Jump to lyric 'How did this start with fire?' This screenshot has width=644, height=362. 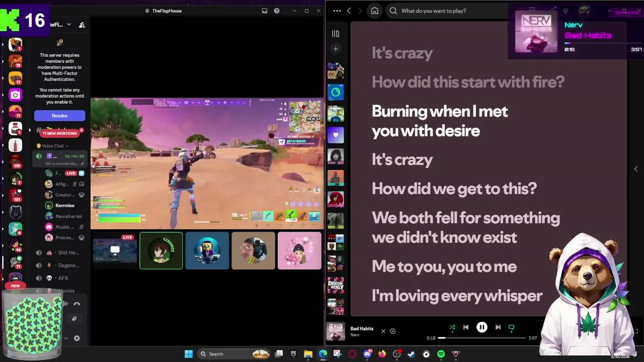point(468,82)
